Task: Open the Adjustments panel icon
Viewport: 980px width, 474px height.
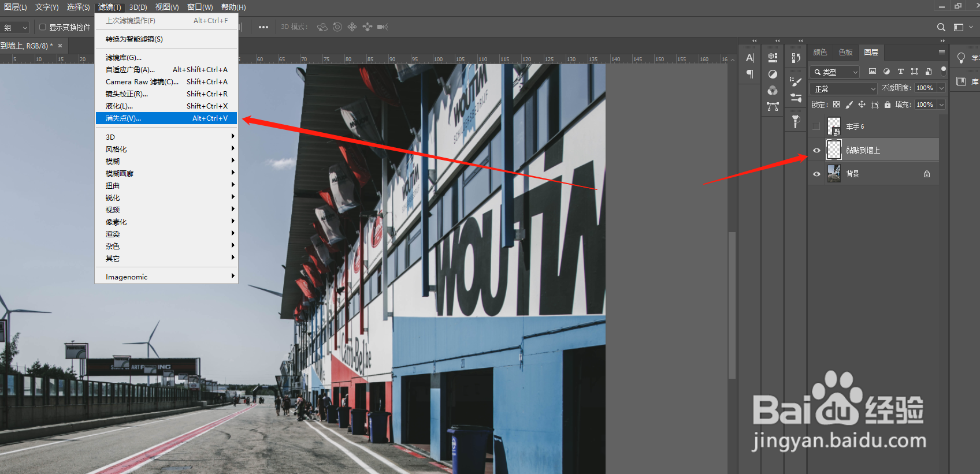Action: pos(773,74)
